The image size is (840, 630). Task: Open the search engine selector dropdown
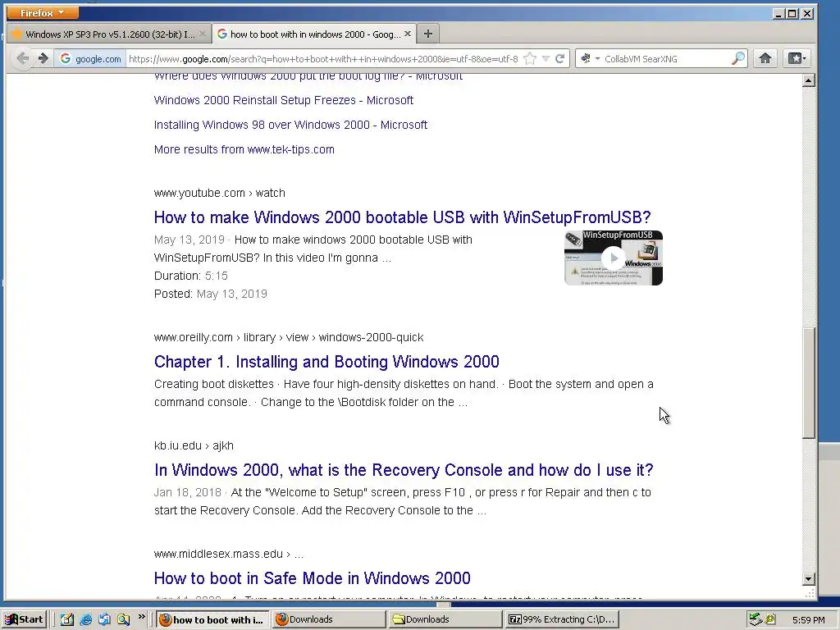(590, 58)
